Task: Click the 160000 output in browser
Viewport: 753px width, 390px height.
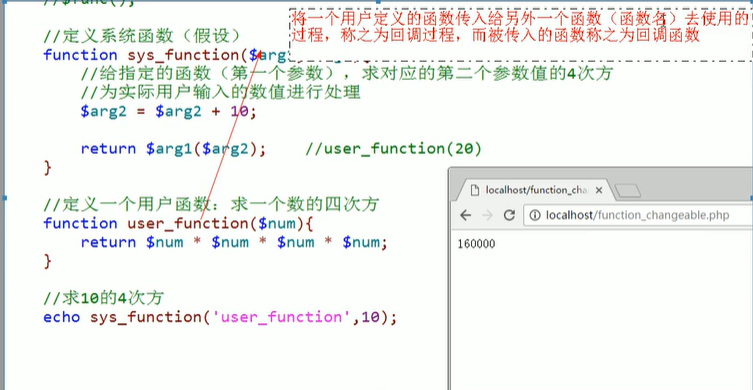Action: (x=476, y=244)
